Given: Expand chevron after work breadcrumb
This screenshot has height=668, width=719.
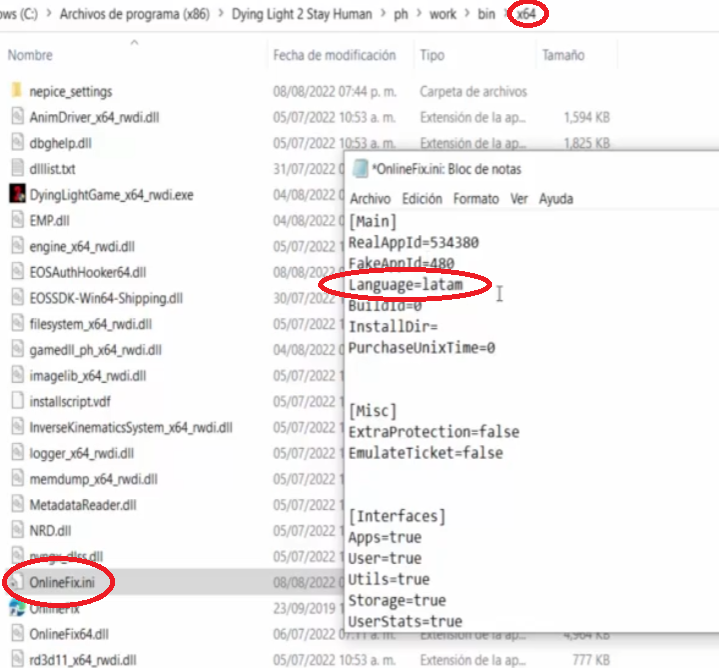Looking at the screenshot, I should (x=467, y=14).
